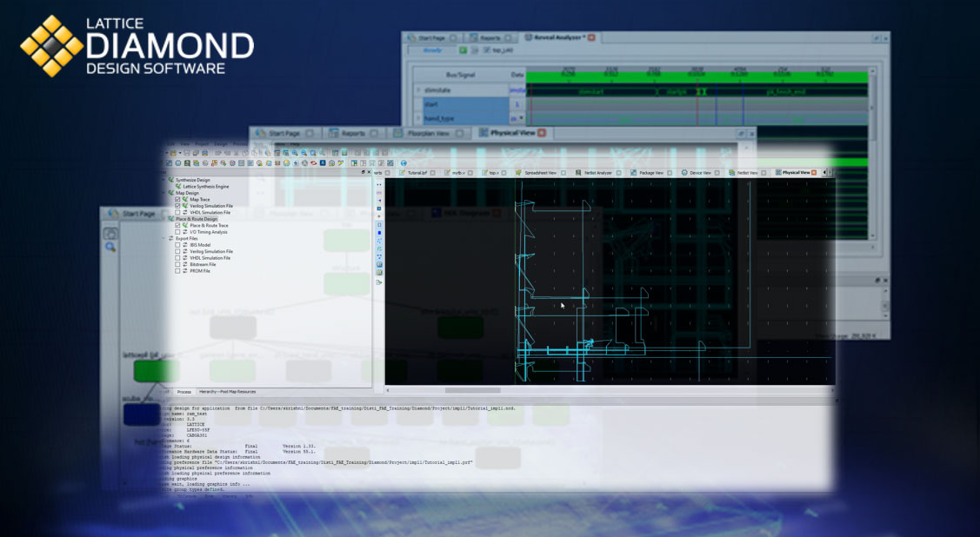This screenshot has width=980, height=537.
Task: Expand the stimstate bus in Reveal Analyzer
Action: [x=418, y=89]
